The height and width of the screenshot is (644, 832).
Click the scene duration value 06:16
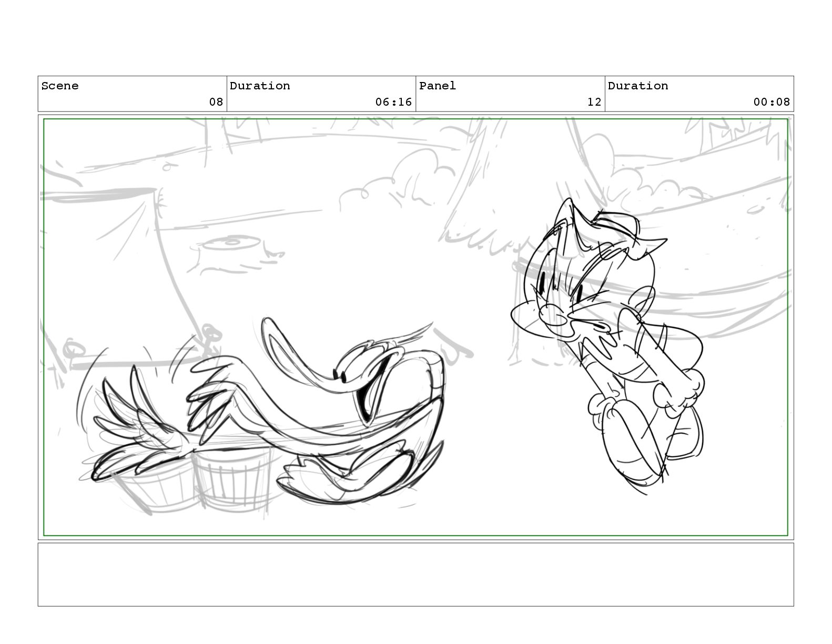pyautogui.click(x=393, y=102)
